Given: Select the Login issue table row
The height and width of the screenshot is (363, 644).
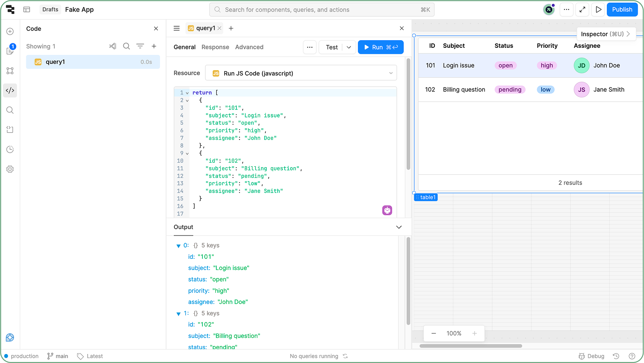Looking at the screenshot, I should [x=530, y=65].
